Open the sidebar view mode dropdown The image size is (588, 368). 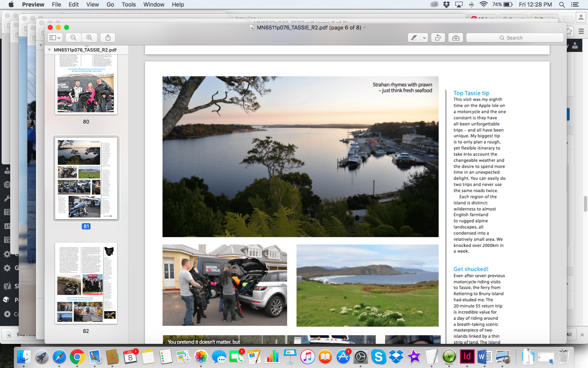[x=55, y=38]
